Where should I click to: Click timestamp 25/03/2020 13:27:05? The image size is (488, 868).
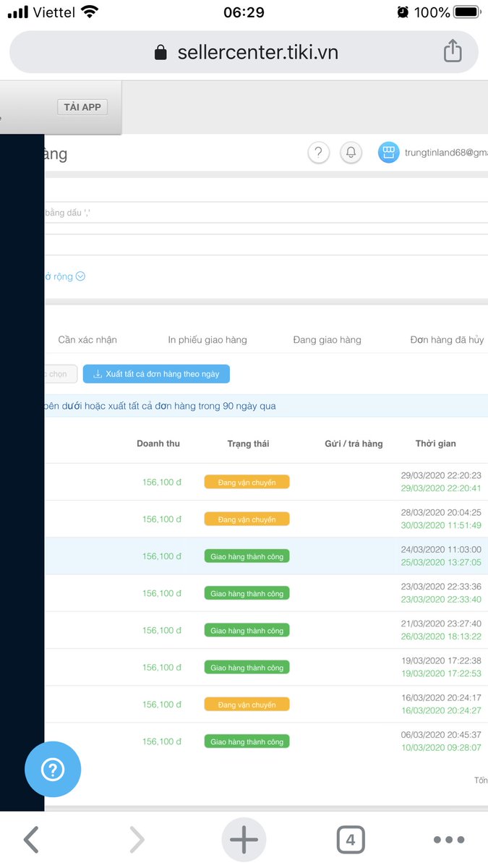click(441, 562)
